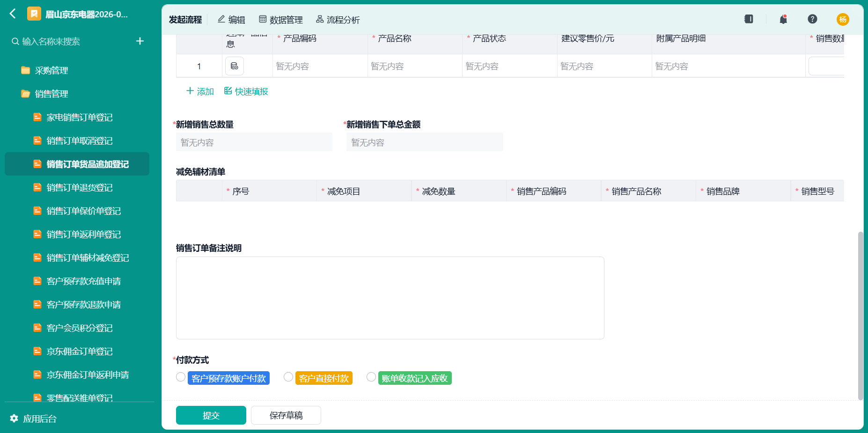Click the form icon of 家电销售订单登记

(37, 117)
